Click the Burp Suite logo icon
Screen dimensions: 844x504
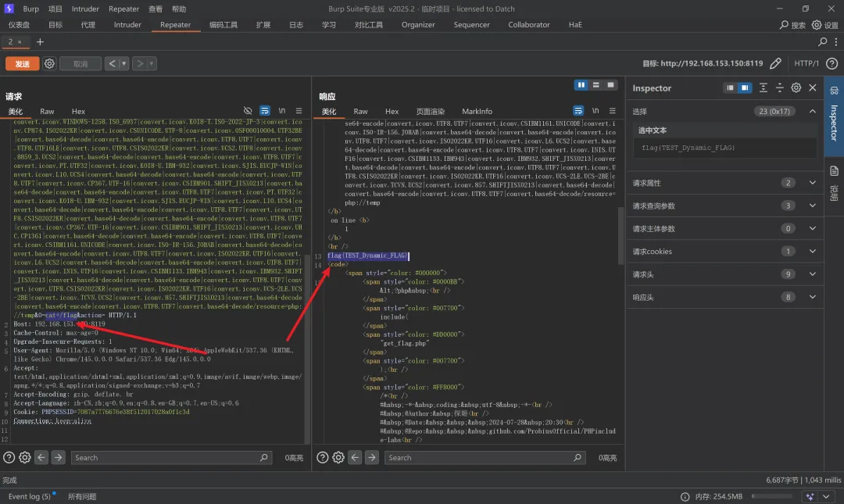[9, 9]
